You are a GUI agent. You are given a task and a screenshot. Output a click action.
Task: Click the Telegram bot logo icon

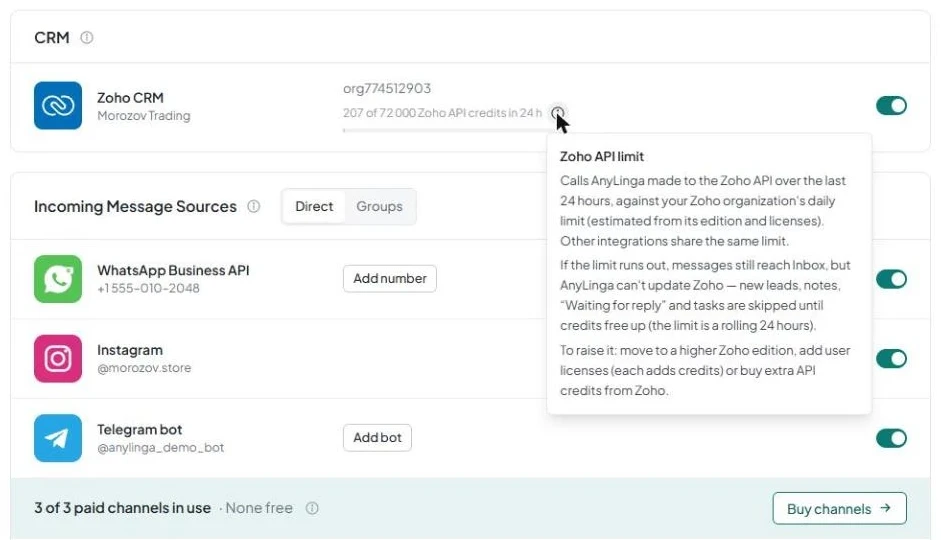(x=58, y=438)
